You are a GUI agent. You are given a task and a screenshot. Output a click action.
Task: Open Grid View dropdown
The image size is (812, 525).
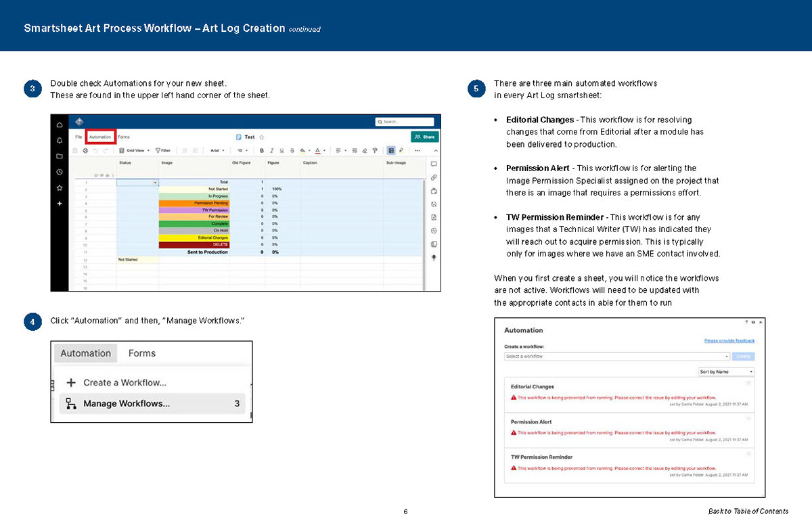point(135,150)
